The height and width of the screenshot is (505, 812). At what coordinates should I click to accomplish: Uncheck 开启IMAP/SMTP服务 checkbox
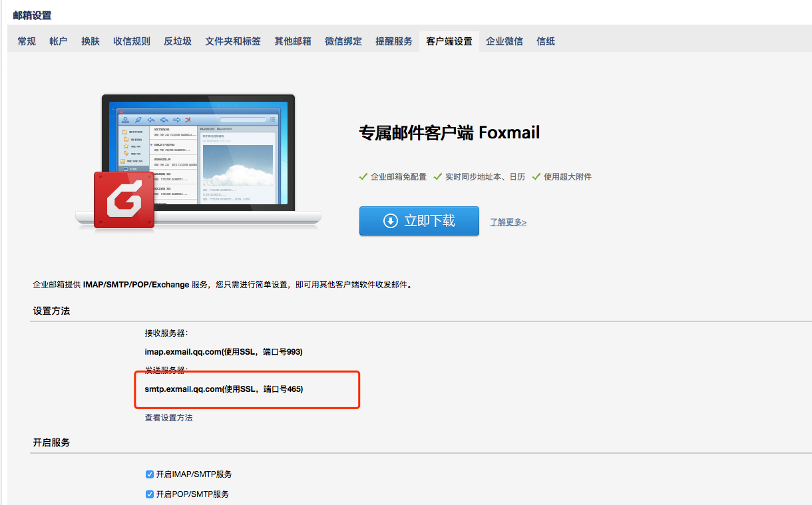pos(150,474)
